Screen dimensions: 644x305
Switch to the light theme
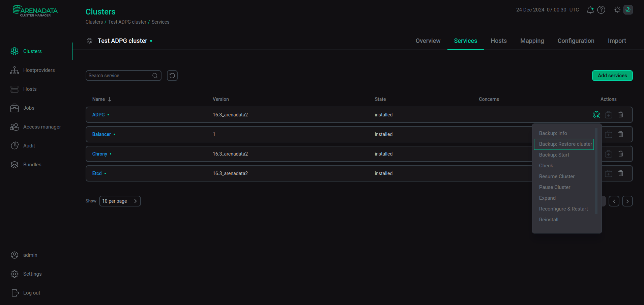pyautogui.click(x=617, y=10)
